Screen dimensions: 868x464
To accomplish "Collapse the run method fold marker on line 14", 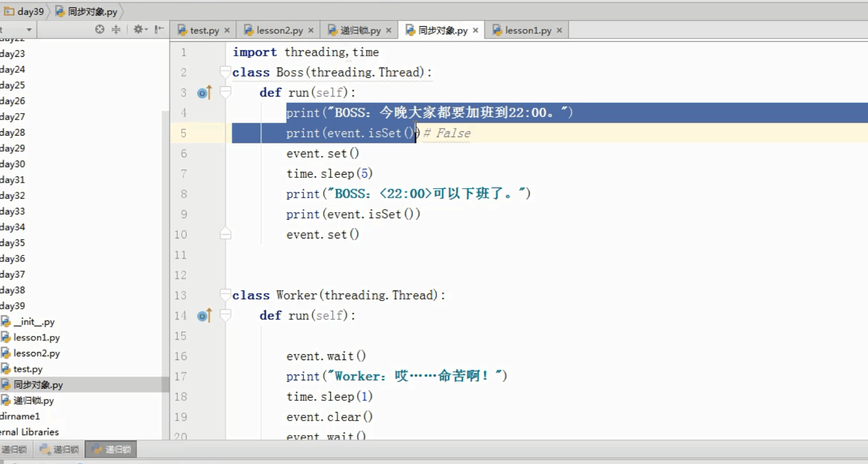I will 225,316.
